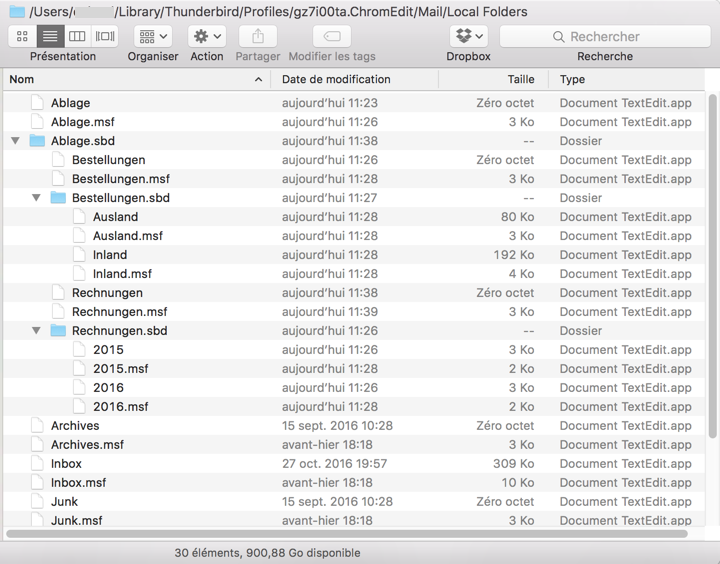The width and height of the screenshot is (720, 564).
Task: Select the Rechnungen file document icon
Action: click(x=58, y=293)
